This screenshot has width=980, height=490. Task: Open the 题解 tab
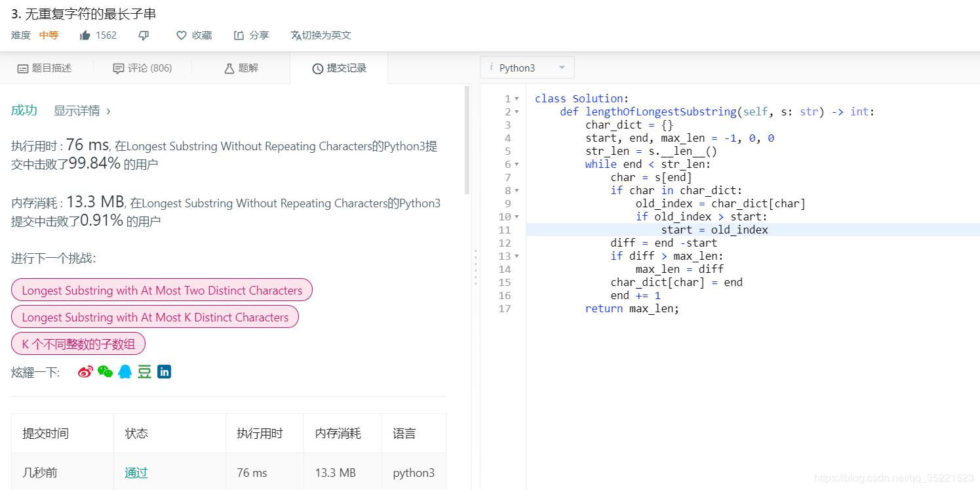point(241,68)
